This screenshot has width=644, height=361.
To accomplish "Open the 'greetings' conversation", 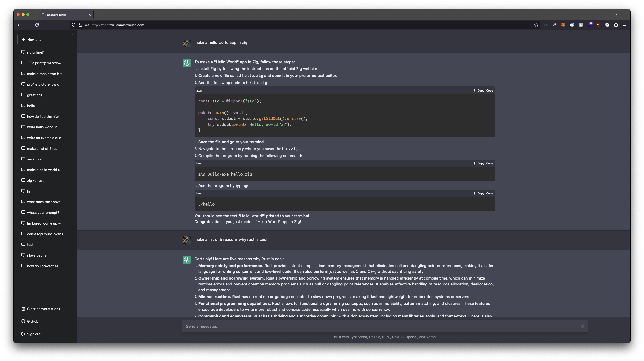I will coord(45,95).
